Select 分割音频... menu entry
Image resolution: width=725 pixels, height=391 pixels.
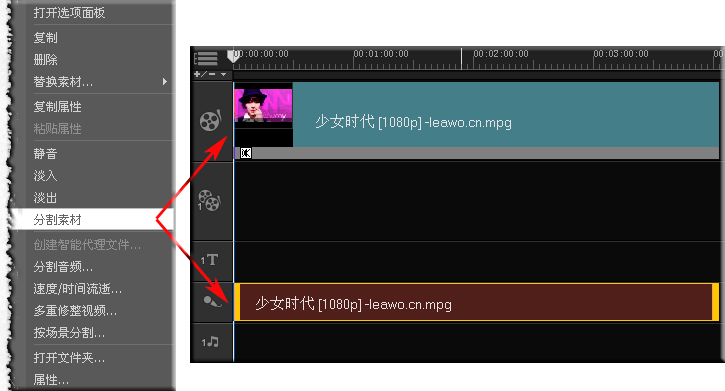tap(63, 267)
